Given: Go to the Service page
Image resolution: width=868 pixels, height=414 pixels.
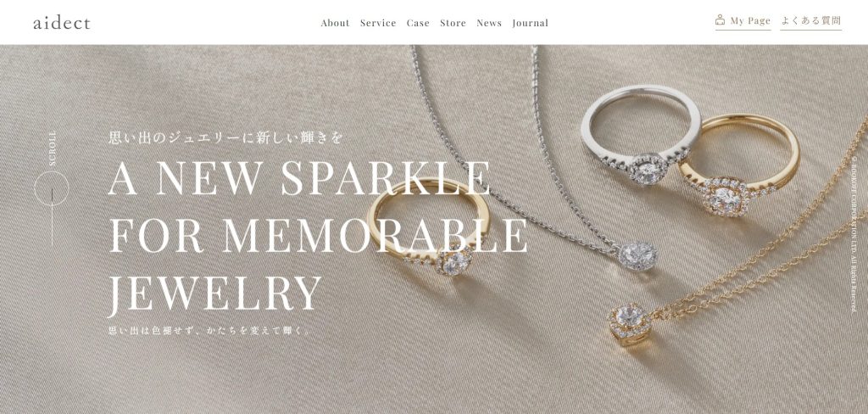Looking at the screenshot, I should coord(378,23).
